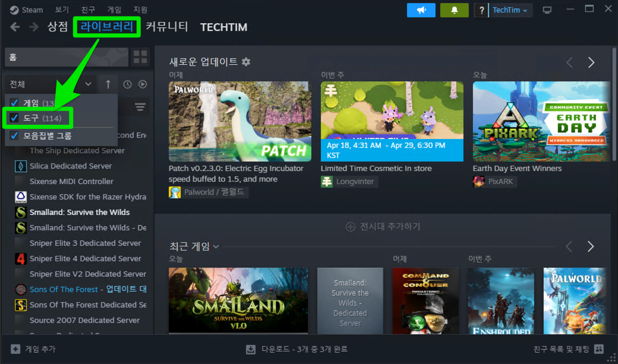The width and height of the screenshot is (618, 364).
Task: Open Longvinter Limited Time Cosmetic thumbnail
Action: (x=392, y=121)
